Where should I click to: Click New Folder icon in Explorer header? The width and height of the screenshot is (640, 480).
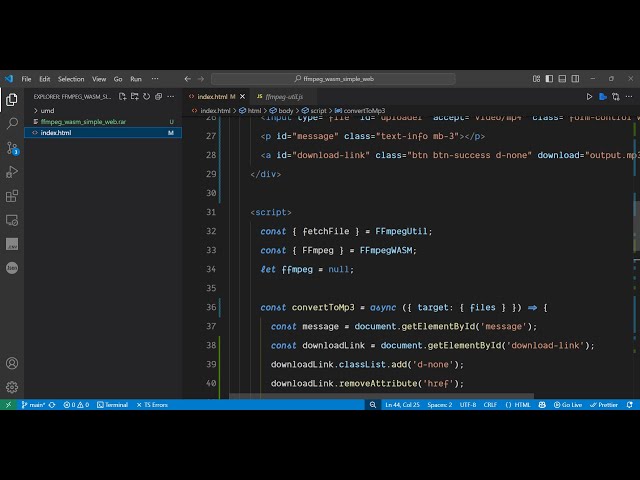pos(135,97)
